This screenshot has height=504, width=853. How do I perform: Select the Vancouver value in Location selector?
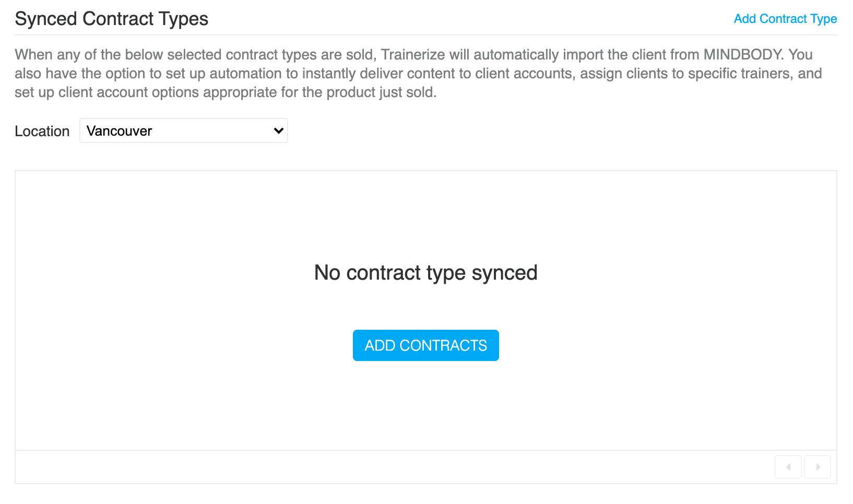pyautogui.click(x=120, y=131)
